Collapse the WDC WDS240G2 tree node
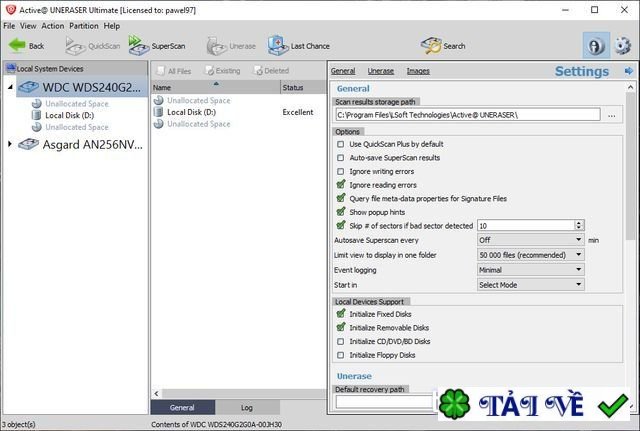Screen dimensions: 640x431 coord(10,87)
